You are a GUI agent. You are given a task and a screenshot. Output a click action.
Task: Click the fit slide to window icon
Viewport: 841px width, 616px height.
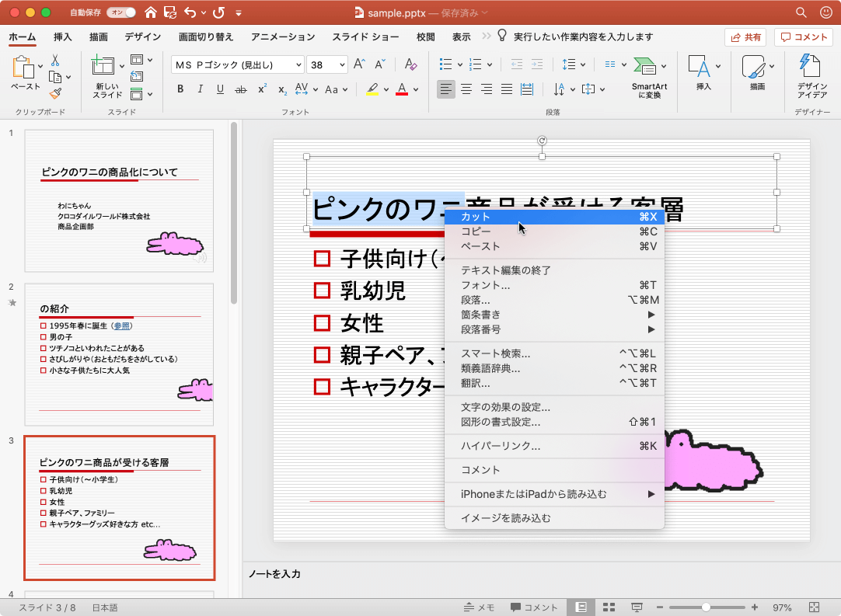tap(814, 607)
